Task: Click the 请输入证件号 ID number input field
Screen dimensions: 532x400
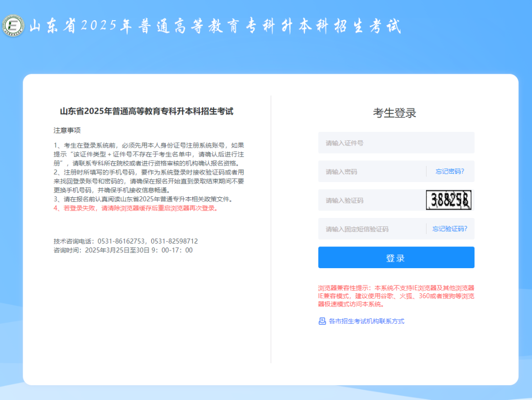Action: pyautogui.click(x=384, y=143)
